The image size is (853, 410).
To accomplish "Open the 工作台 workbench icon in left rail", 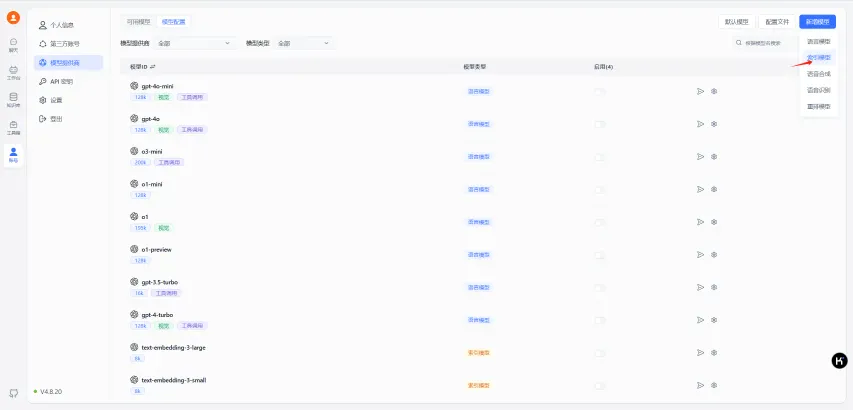I will pyautogui.click(x=13, y=73).
